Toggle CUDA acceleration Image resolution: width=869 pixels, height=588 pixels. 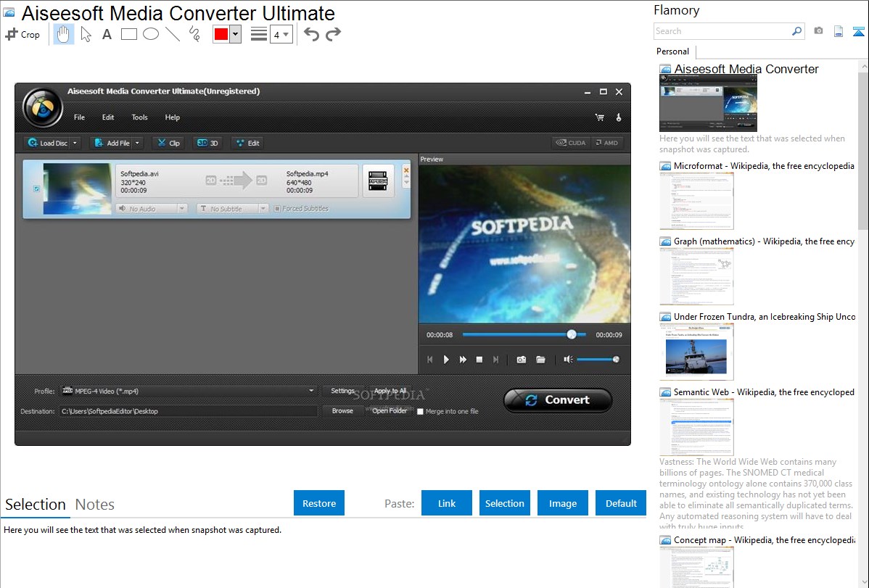(x=571, y=143)
